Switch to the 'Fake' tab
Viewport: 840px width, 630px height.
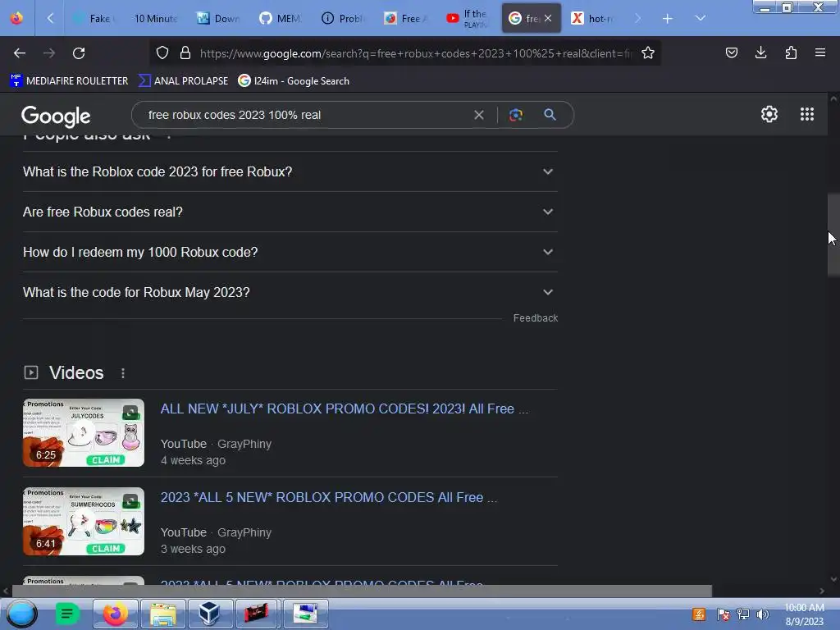95,19
